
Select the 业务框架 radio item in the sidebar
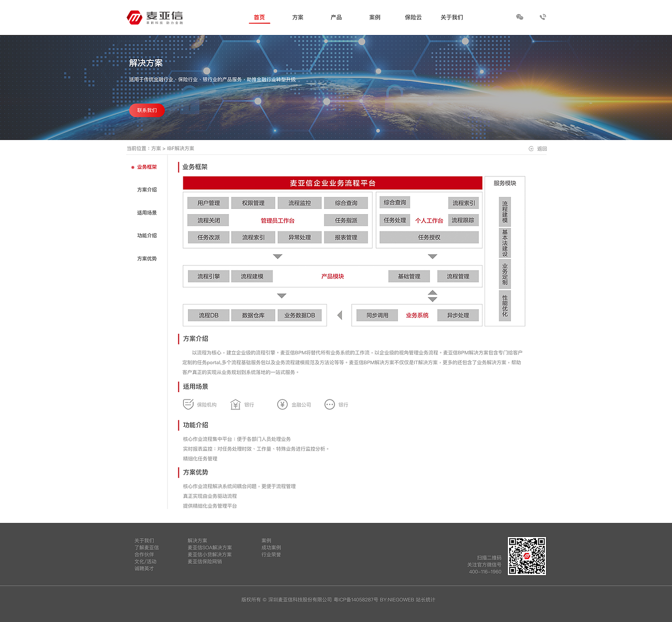point(145,167)
